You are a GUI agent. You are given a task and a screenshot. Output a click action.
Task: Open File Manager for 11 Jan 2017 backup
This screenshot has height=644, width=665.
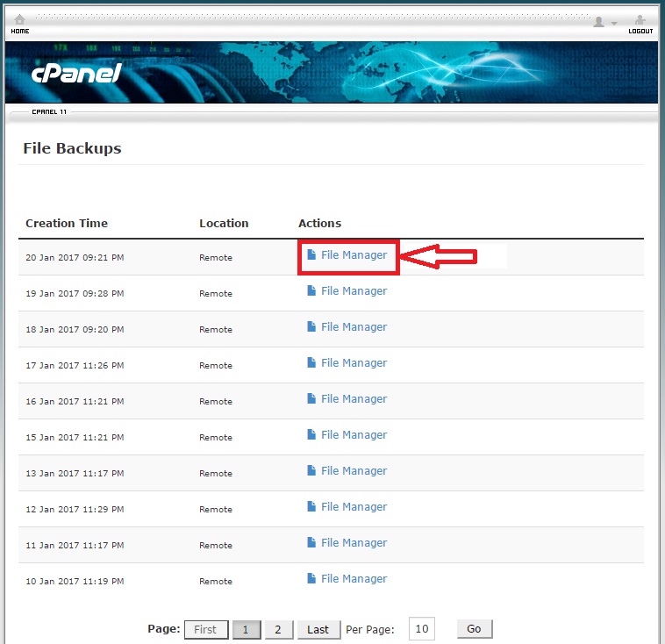[347, 543]
